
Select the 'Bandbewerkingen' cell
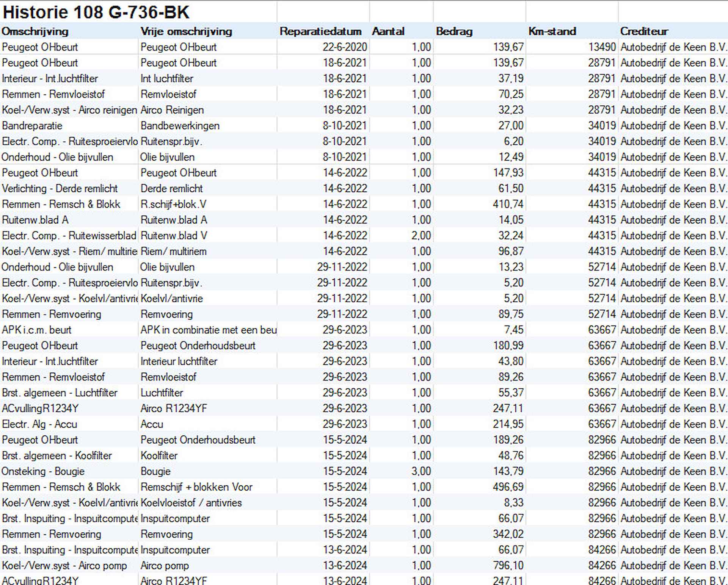180,125
